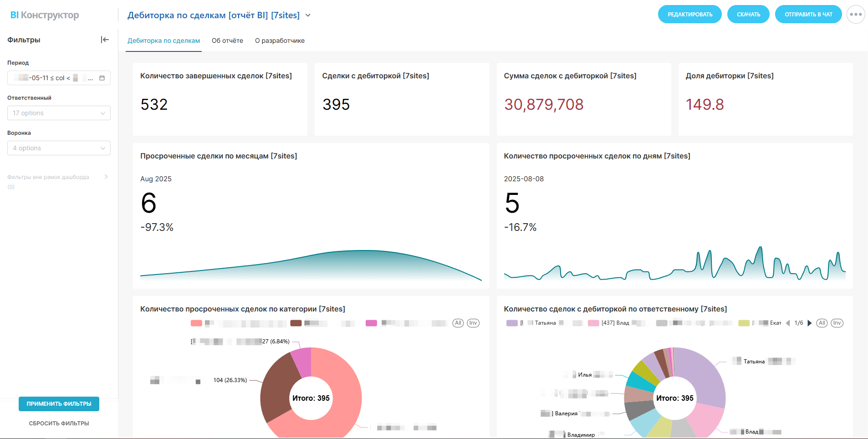Go to next legend page in responsible chart

809,323
